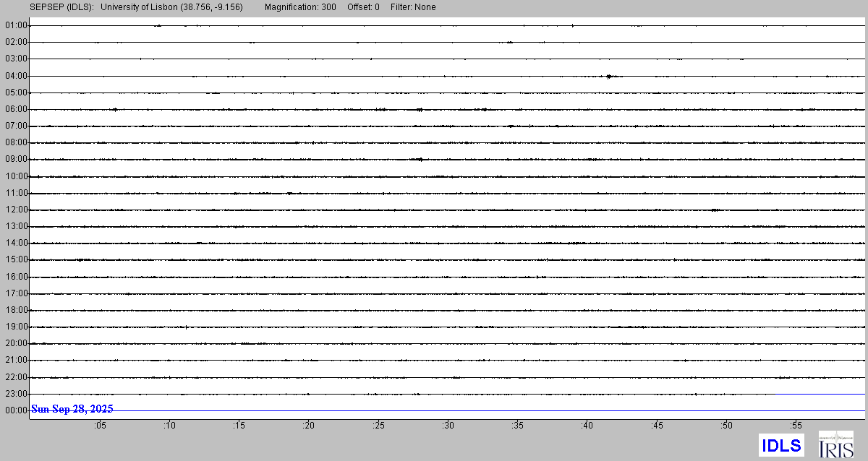Select the 01:00 hour label
868x461 pixels.
coord(16,26)
